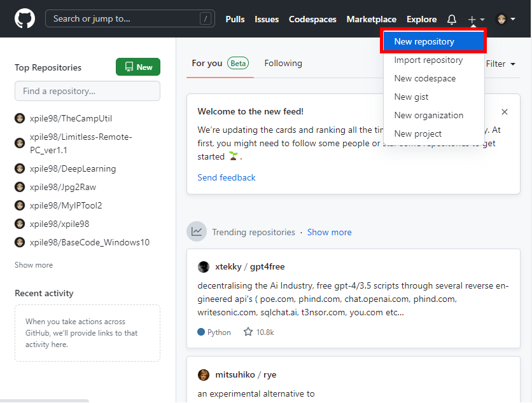Switch to the Following tab
532x403 pixels.
pyautogui.click(x=283, y=64)
